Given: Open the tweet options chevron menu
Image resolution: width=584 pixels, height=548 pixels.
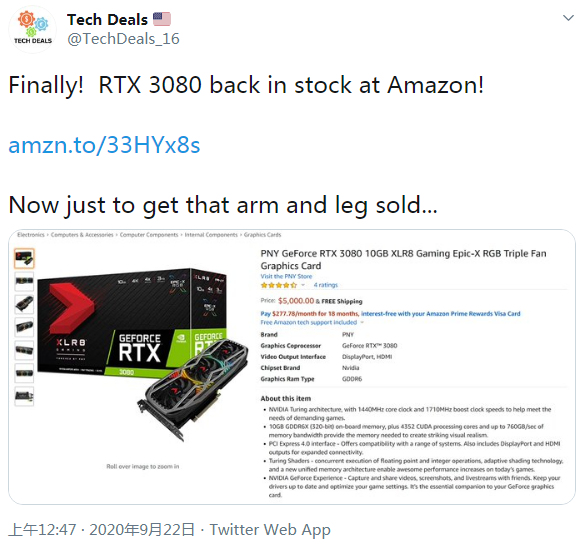Looking at the screenshot, I should [x=568, y=18].
